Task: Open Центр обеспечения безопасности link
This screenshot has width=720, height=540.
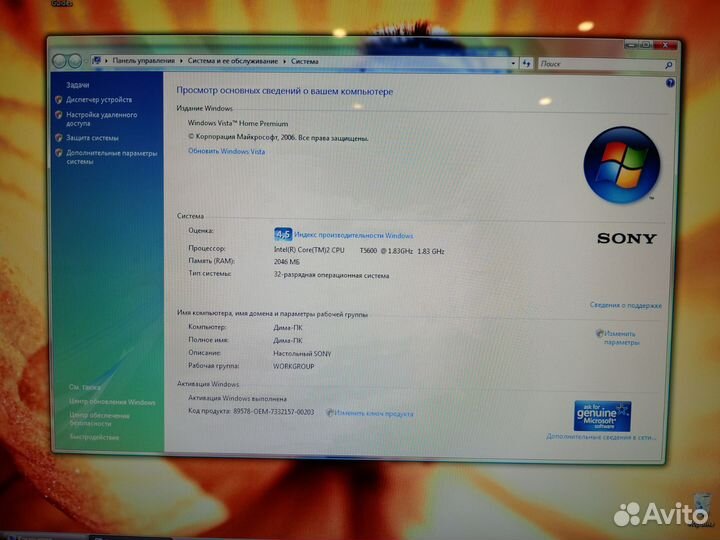Action: point(99,419)
